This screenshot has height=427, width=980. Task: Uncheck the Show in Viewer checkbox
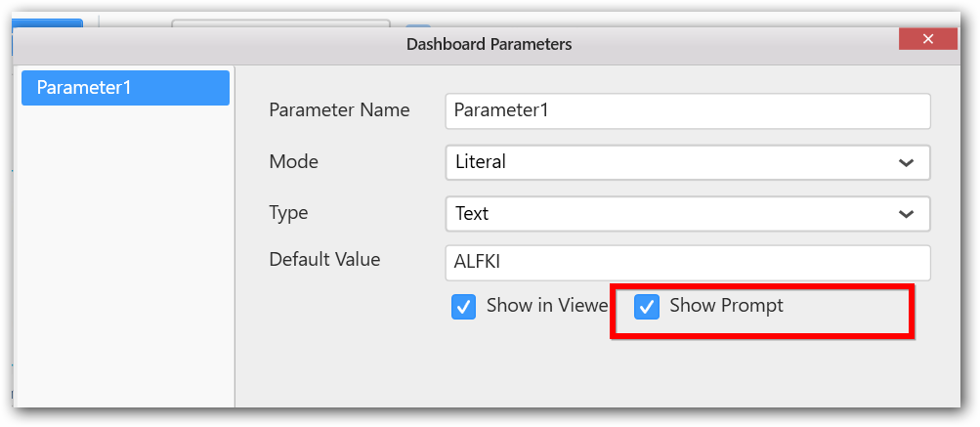point(463,307)
